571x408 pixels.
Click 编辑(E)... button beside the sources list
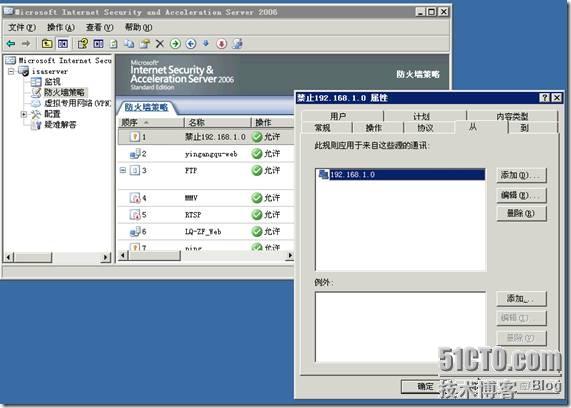click(521, 195)
